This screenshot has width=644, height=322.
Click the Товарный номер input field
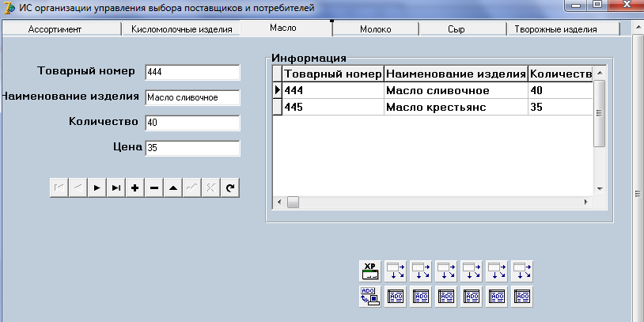click(192, 72)
